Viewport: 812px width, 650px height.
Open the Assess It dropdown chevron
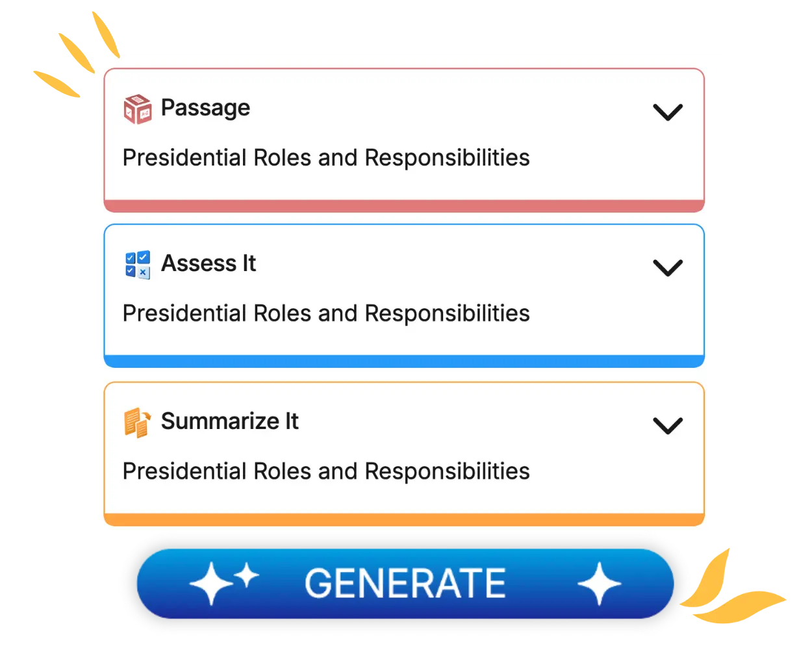click(667, 268)
